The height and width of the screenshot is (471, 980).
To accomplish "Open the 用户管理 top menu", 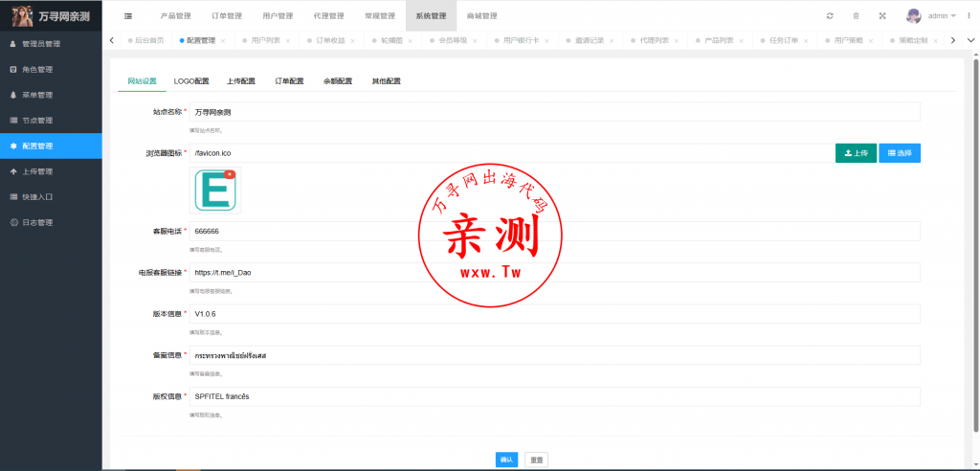I will [278, 15].
